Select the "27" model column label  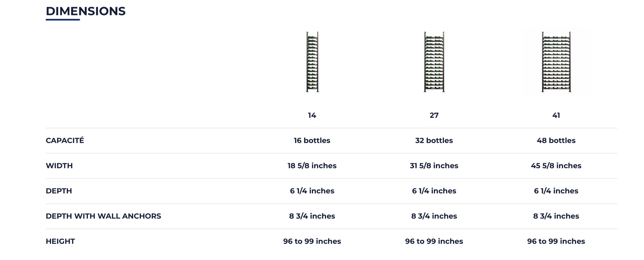pyautogui.click(x=434, y=115)
